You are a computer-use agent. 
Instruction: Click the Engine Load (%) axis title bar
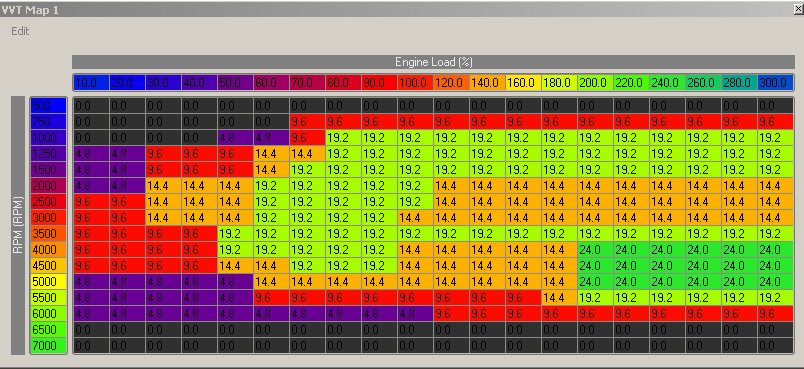433,62
